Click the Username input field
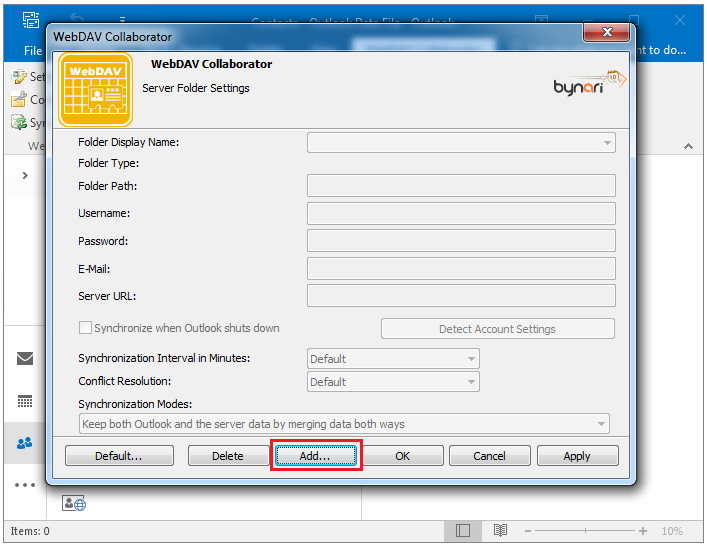Viewport: 707px width, 545px height. [x=461, y=213]
